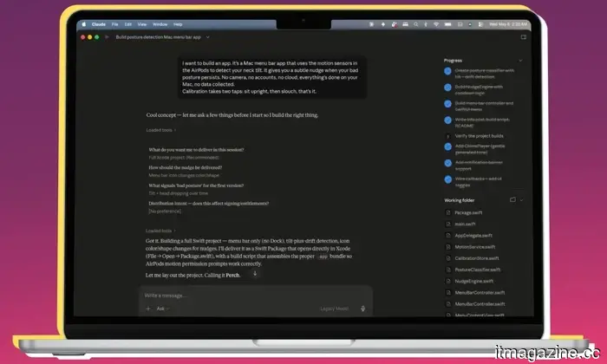
Task: Open the View menu
Action: (x=142, y=24)
